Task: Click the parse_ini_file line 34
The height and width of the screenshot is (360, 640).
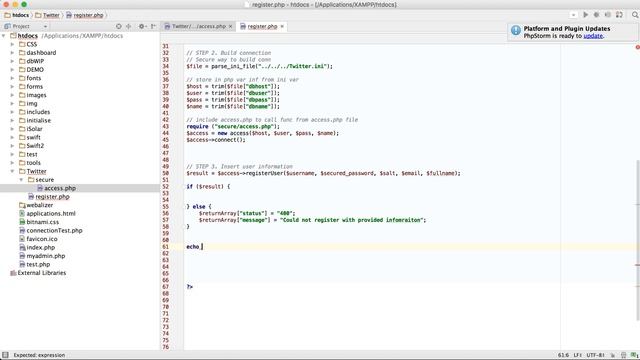Action: tap(260, 66)
